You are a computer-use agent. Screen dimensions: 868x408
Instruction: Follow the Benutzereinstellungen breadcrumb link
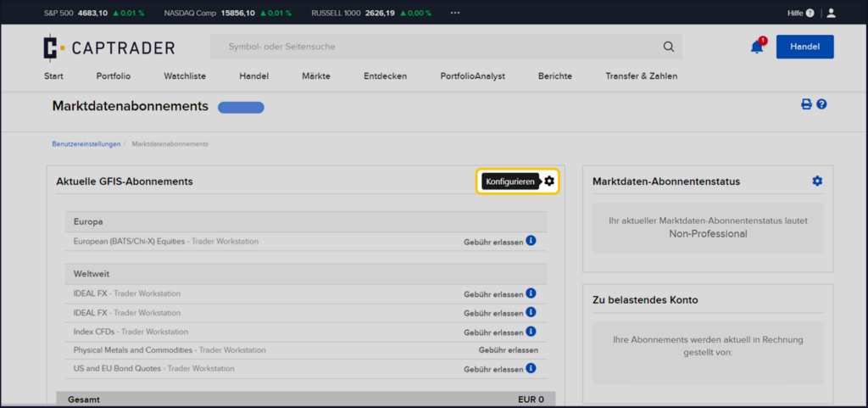point(86,144)
